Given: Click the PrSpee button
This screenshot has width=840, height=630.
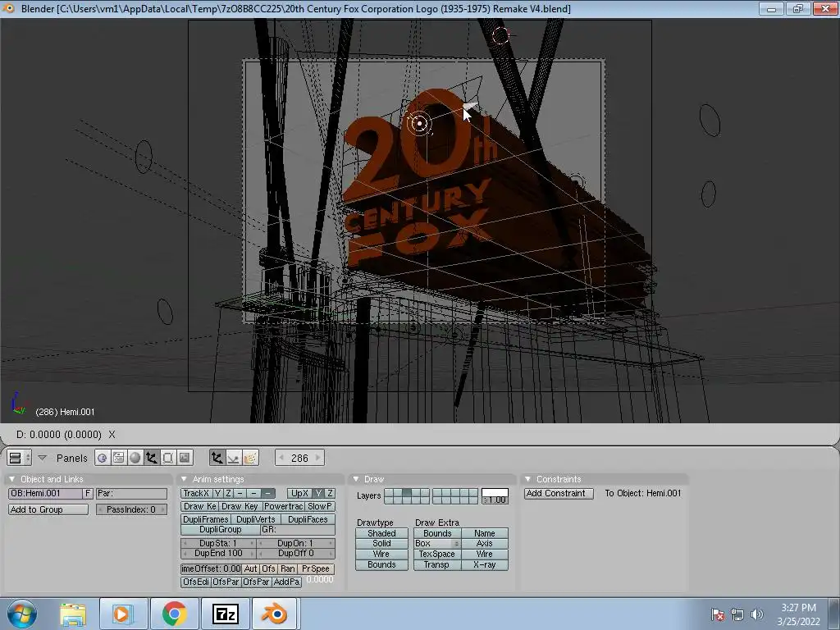Looking at the screenshot, I should click(316, 569).
